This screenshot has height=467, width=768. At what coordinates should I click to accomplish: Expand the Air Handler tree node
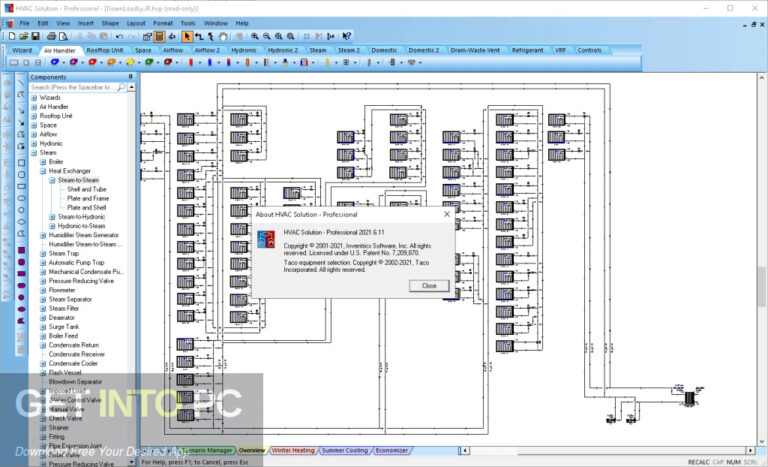coord(34,107)
